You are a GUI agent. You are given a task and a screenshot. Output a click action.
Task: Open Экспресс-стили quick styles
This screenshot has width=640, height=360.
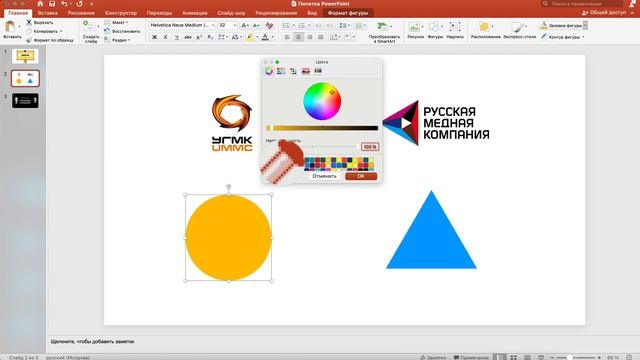click(x=519, y=30)
